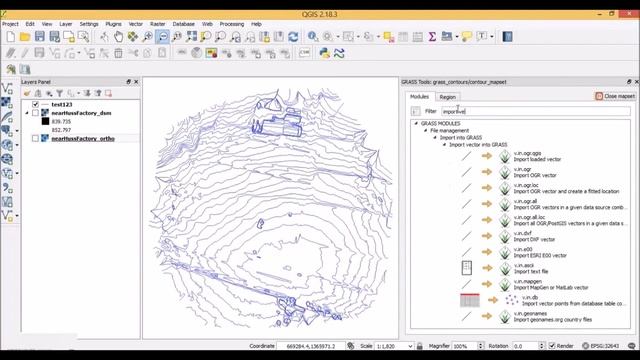Click the black color swatch for 839.735
Viewport: 640px width, 360px height.
45,121
